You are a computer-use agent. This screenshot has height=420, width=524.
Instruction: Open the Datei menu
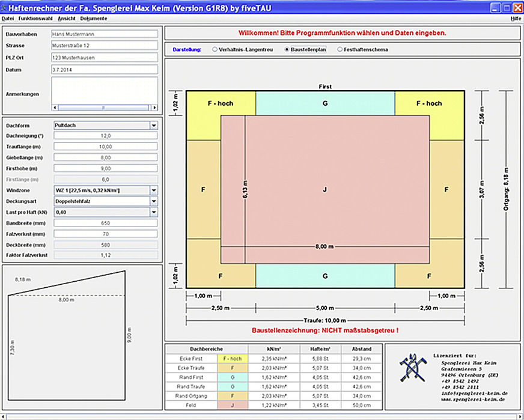click(8, 19)
